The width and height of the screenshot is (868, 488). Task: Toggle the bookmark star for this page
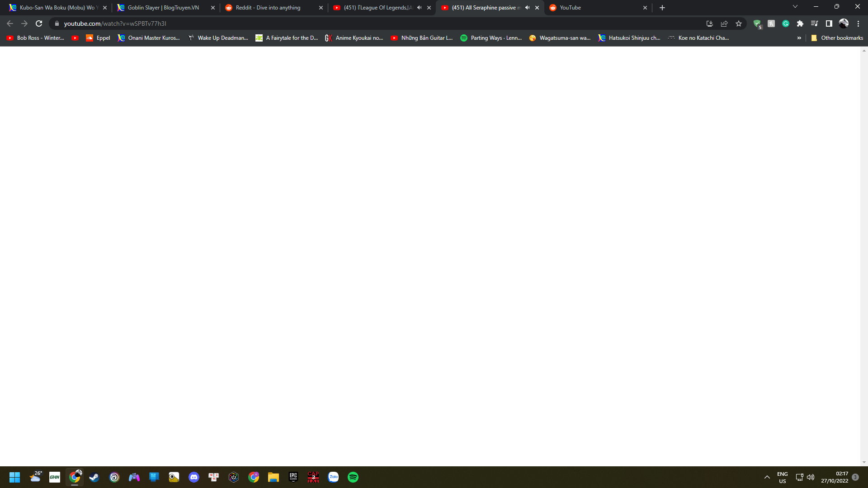pos(739,23)
